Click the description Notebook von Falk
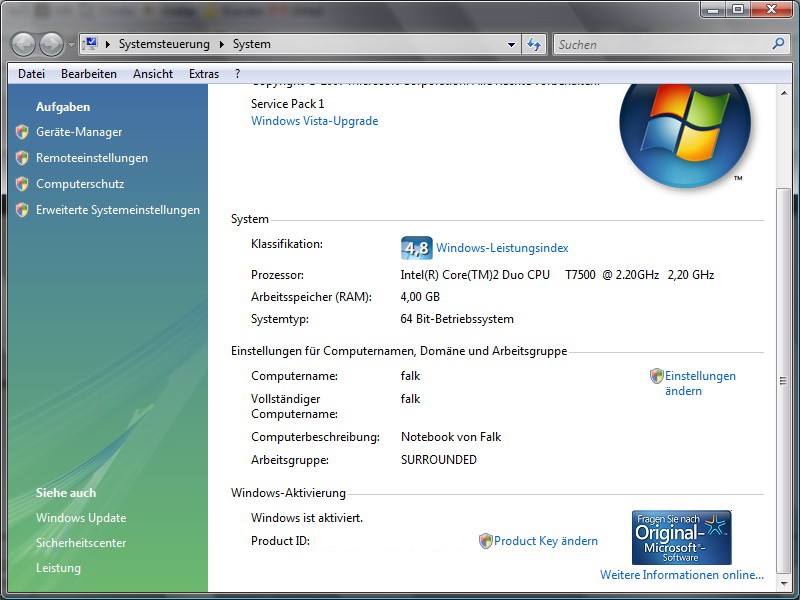Viewport: 800px width, 600px height. coord(451,437)
